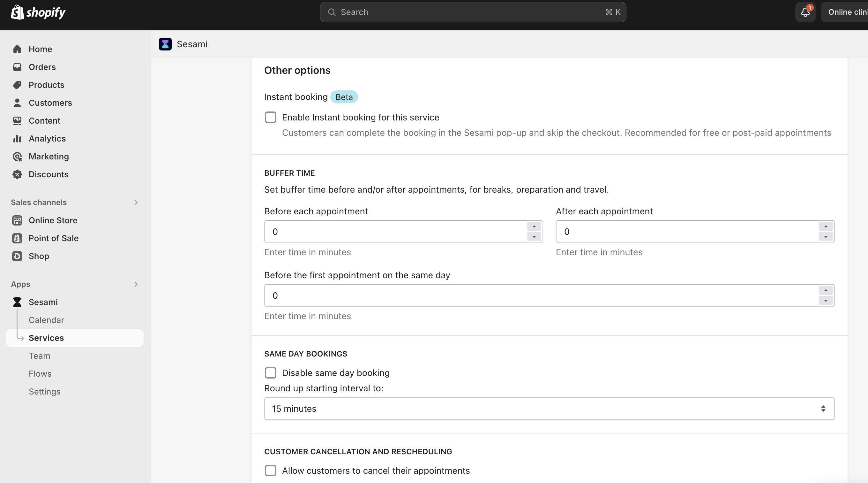Check Disable same day booking
Image resolution: width=868 pixels, height=483 pixels.
[x=271, y=373]
